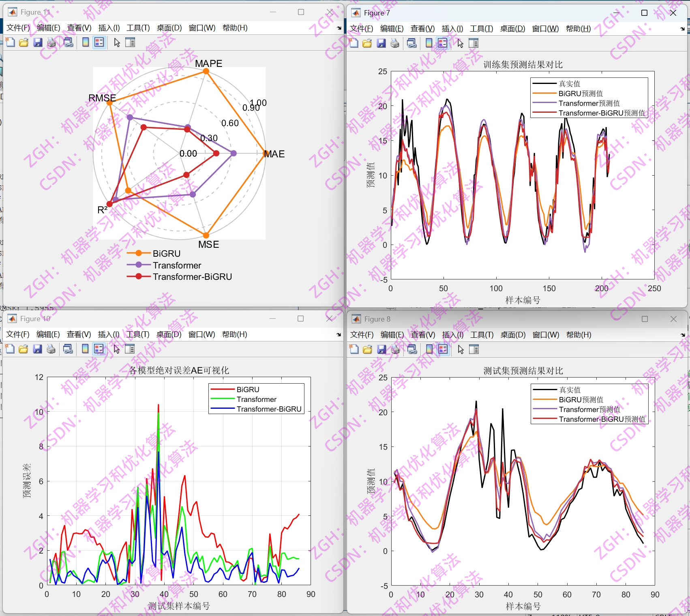Toggle Insert Legend in Figure 11
This screenshot has height=616, width=690.
pyautogui.click(x=99, y=42)
